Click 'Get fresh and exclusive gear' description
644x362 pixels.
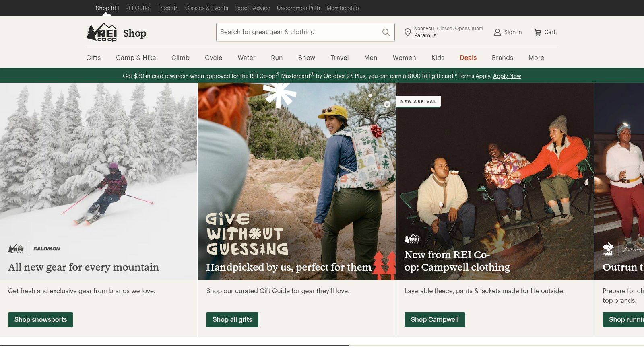[x=82, y=291]
